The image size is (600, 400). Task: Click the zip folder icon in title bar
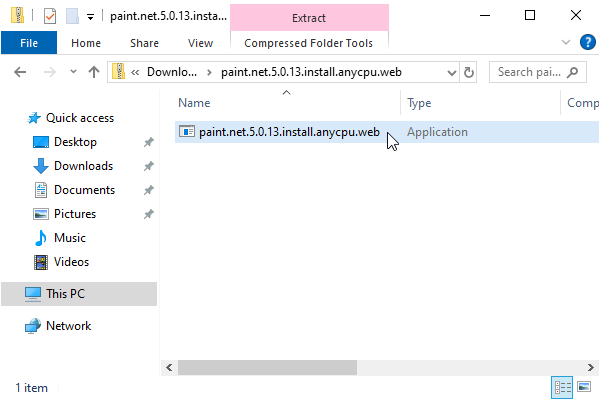(17, 16)
